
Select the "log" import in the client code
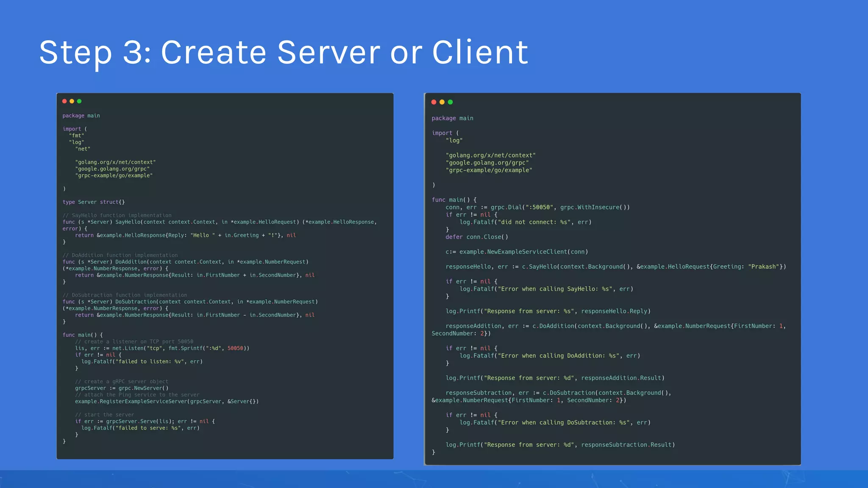[x=454, y=141]
